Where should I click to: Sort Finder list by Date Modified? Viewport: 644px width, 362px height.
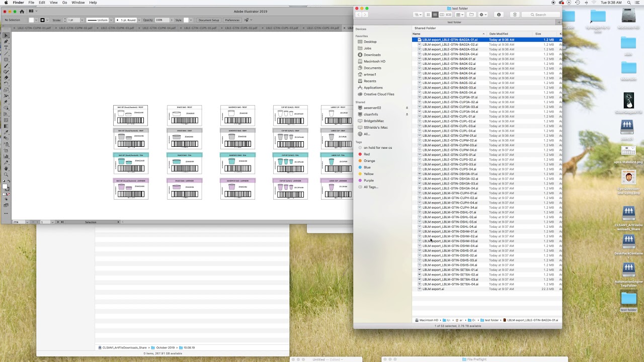point(510,34)
